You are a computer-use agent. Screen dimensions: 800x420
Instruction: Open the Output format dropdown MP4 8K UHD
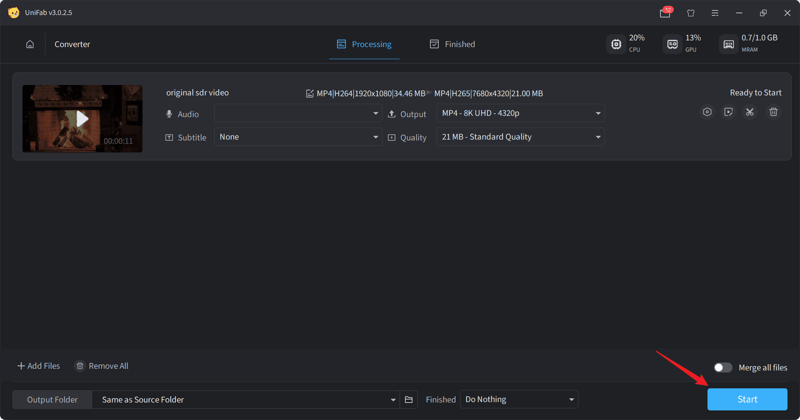(x=520, y=114)
